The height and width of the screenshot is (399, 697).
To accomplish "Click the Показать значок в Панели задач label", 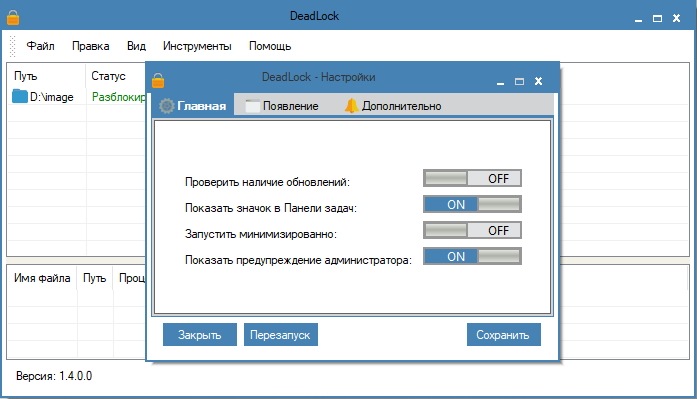I will (x=271, y=208).
